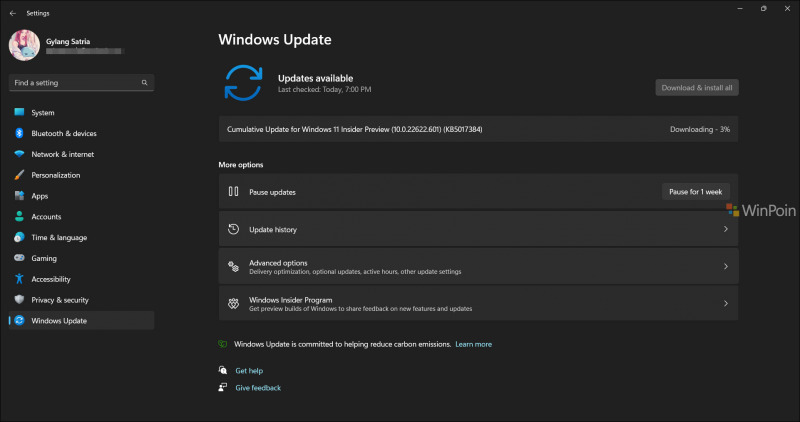The width and height of the screenshot is (800, 422).
Task: Click the Downloading - 3% status text
Action: [699, 129]
